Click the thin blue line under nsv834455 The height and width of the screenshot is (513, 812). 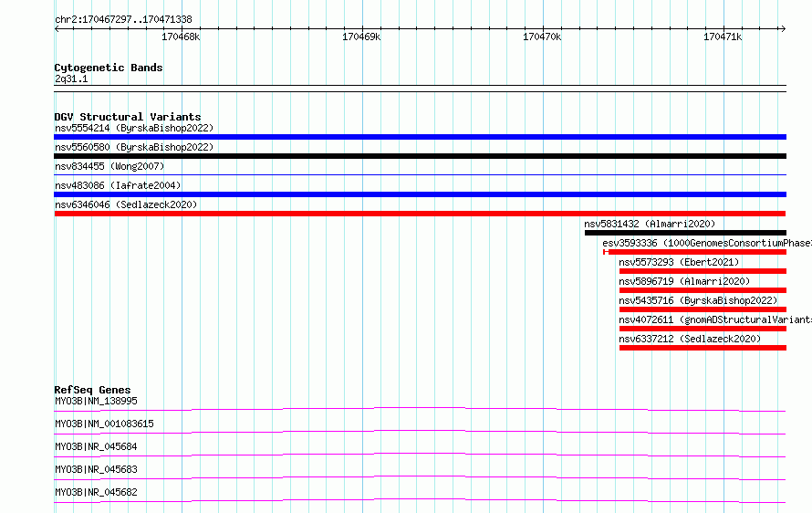[420, 174]
